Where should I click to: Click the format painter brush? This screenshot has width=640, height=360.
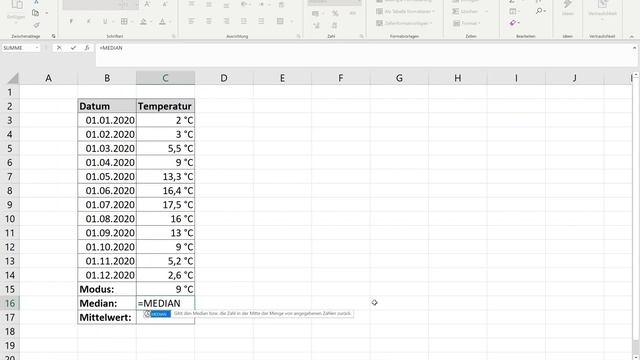click(36, 25)
